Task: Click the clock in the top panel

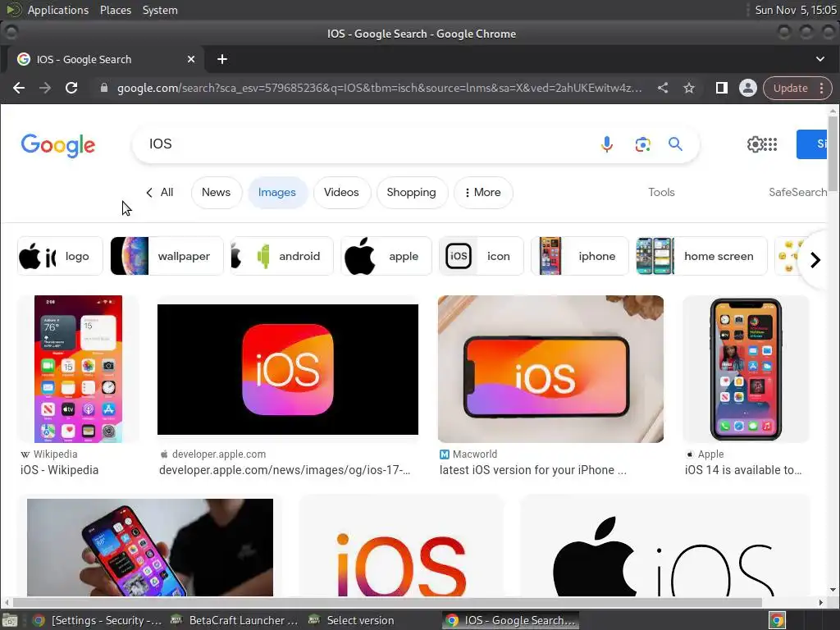Action: tap(795, 10)
